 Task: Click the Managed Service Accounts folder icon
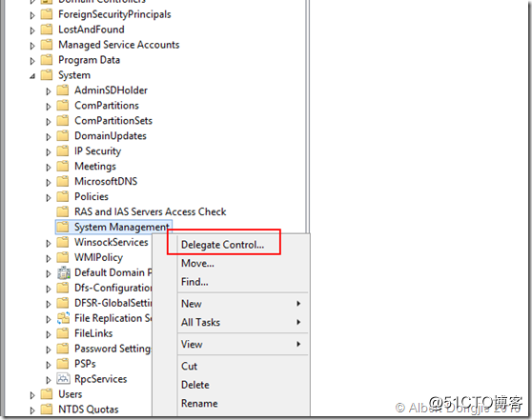(x=47, y=45)
